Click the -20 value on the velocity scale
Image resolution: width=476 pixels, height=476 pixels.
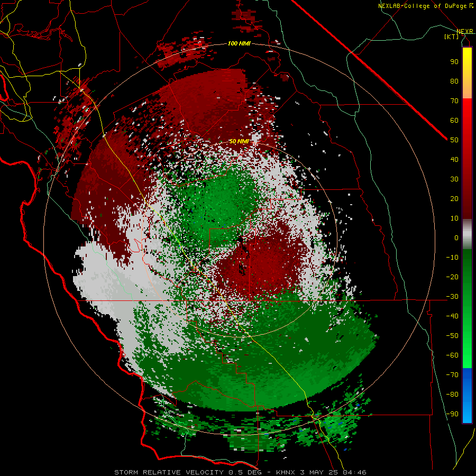452,277
